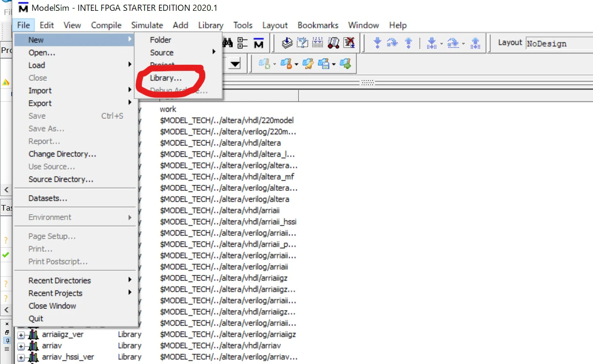Viewport: 593px width, 364px height.
Task: Click the blue M ModelSim toolbar icon
Action: point(258,43)
